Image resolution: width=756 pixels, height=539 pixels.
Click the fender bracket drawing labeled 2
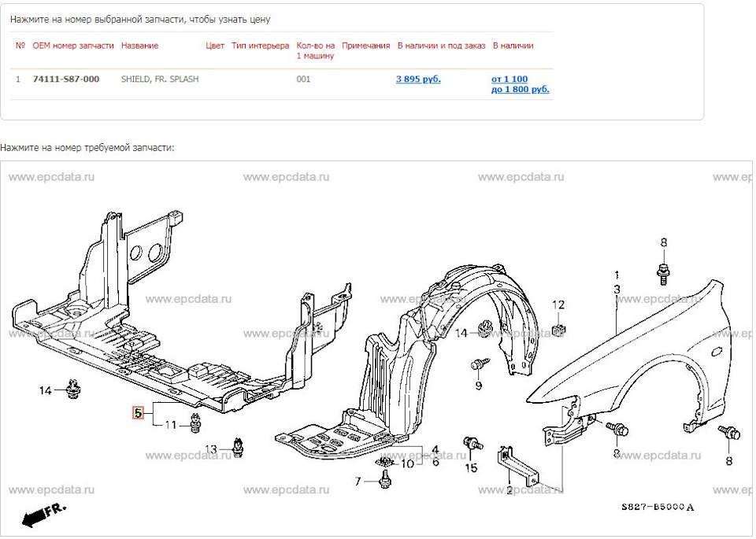[x=518, y=467]
